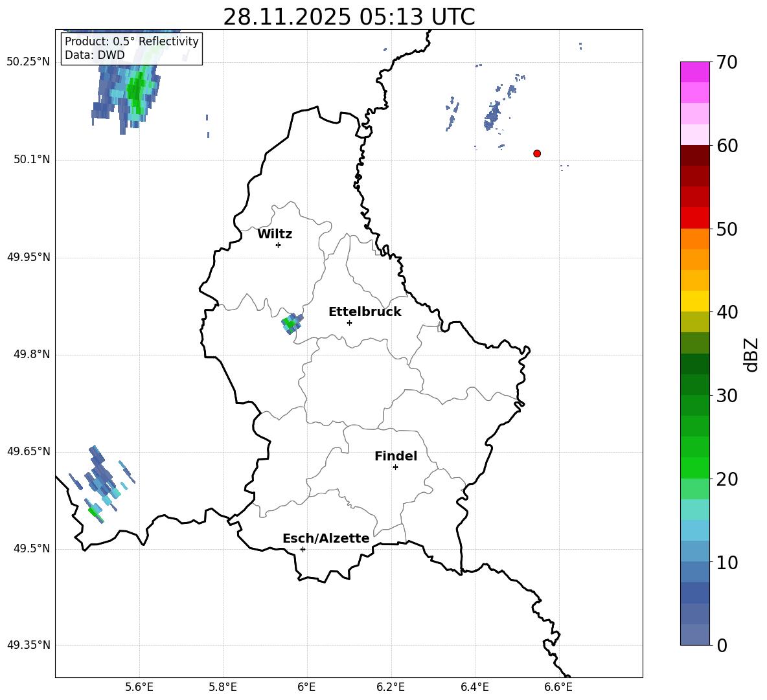Click the 50.1°N latitude label

click(32, 160)
